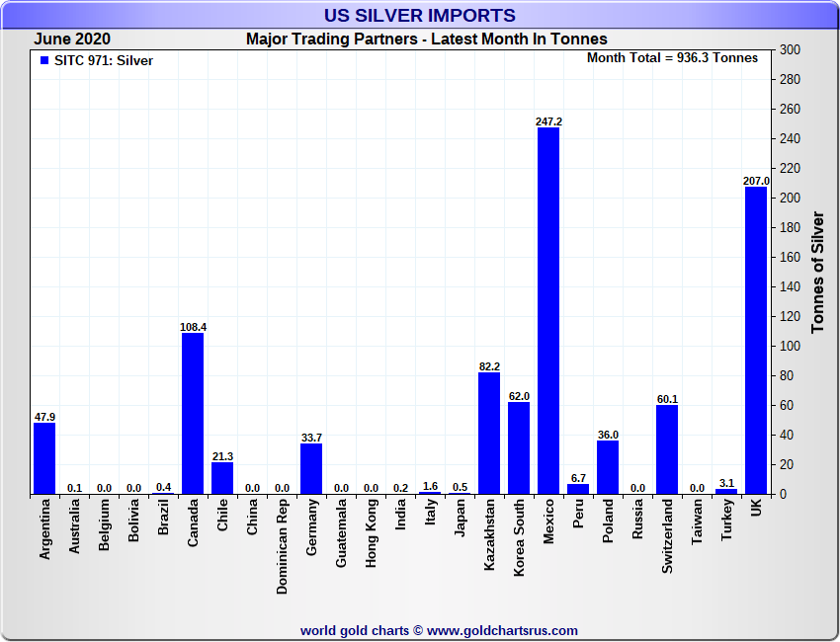Click the Peru bar

pos(578,489)
